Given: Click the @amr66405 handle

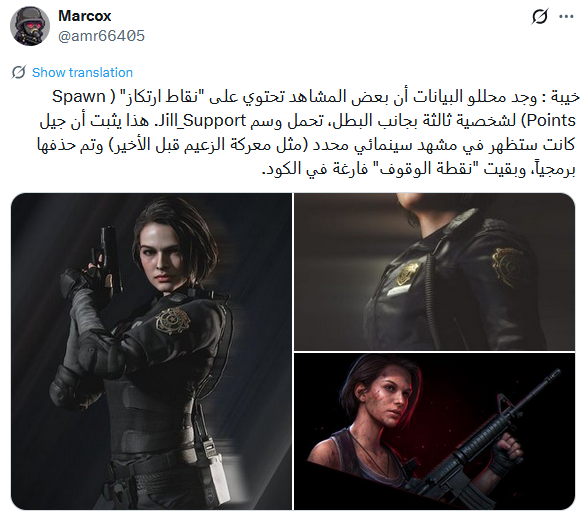Looking at the screenshot, I should point(101,36).
